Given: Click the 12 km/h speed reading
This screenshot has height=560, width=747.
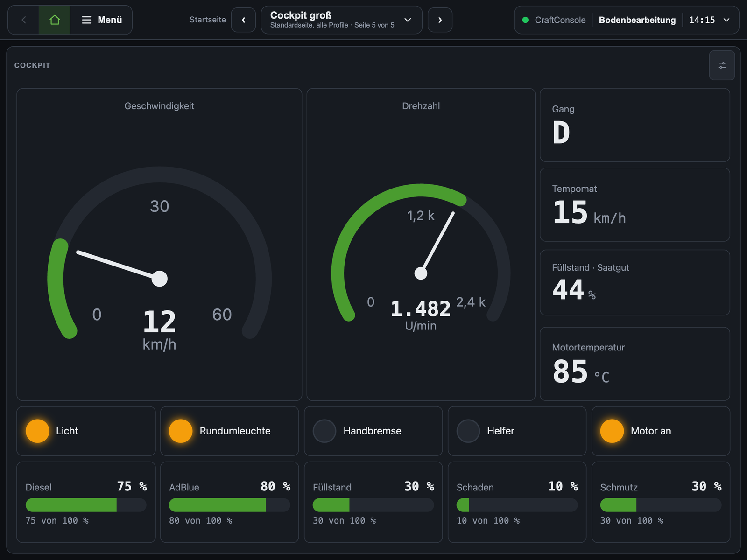Looking at the screenshot, I should (159, 330).
